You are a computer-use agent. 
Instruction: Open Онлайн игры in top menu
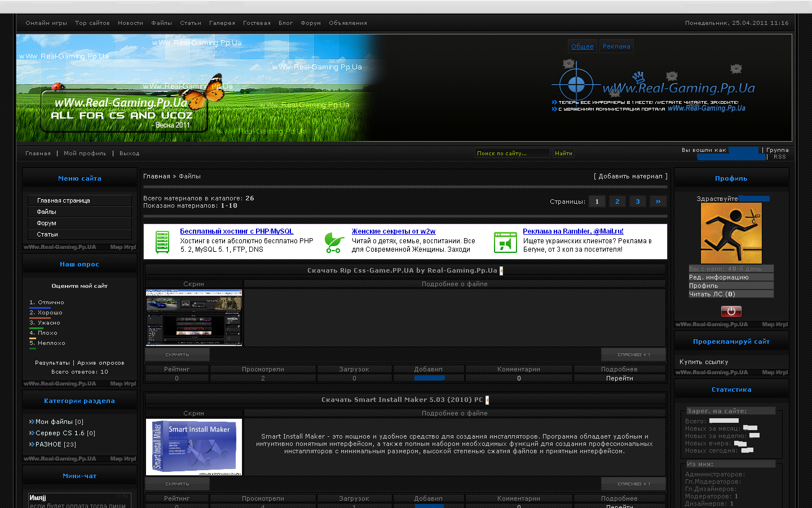(x=46, y=23)
